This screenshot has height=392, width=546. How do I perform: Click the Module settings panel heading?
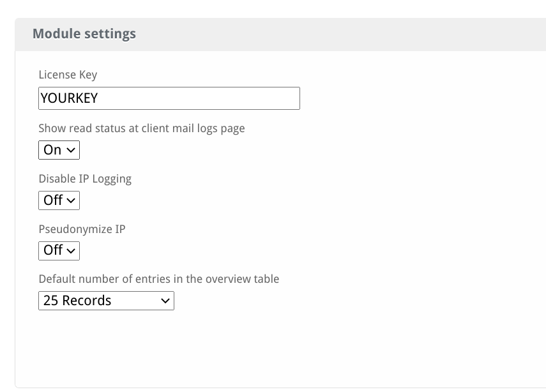coord(84,34)
